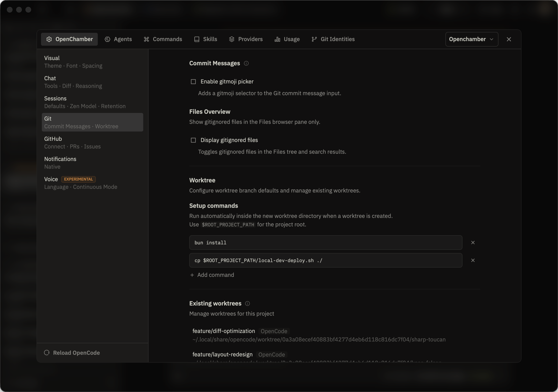
Task: Click the bun install command field
Action: point(326,243)
